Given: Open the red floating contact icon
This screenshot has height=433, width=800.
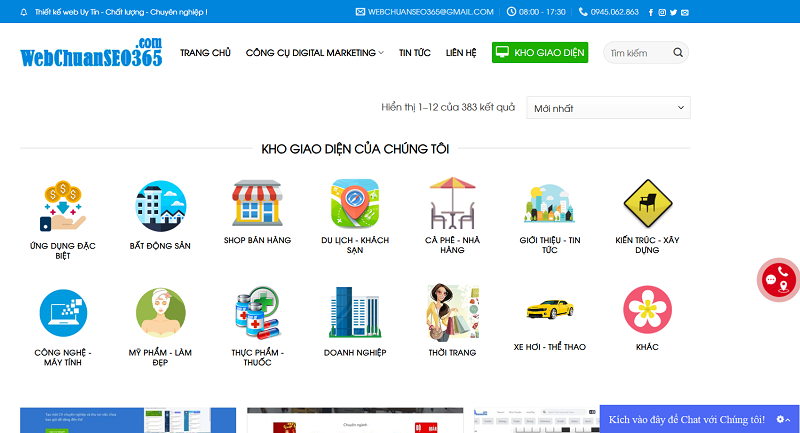Looking at the screenshot, I should click(779, 279).
